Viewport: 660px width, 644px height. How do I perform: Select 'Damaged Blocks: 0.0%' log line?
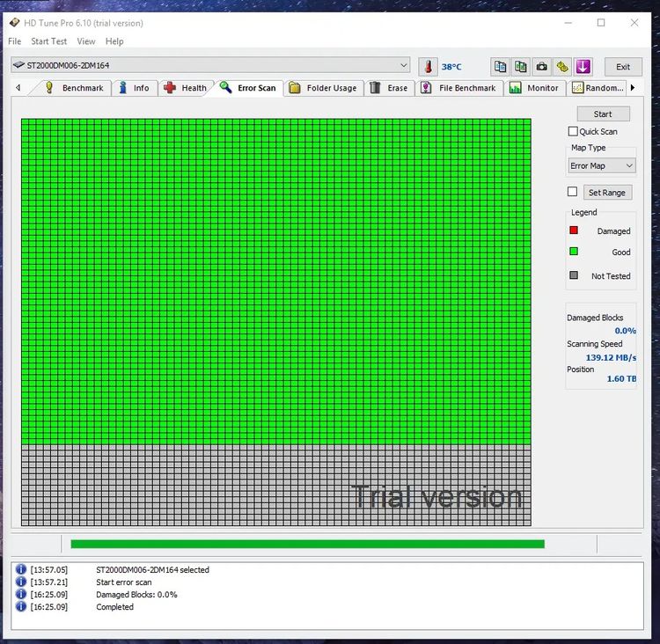pyautogui.click(x=136, y=595)
